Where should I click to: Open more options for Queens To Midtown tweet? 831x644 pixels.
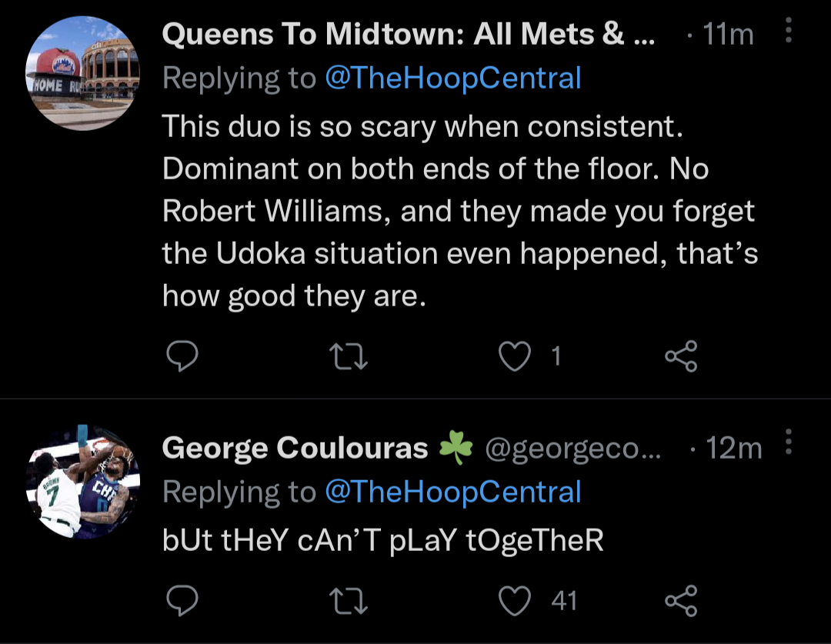tap(788, 32)
